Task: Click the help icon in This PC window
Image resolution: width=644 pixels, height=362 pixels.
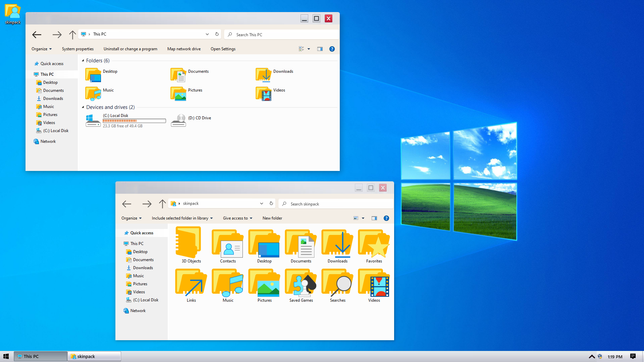Action: click(x=332, y=49)
